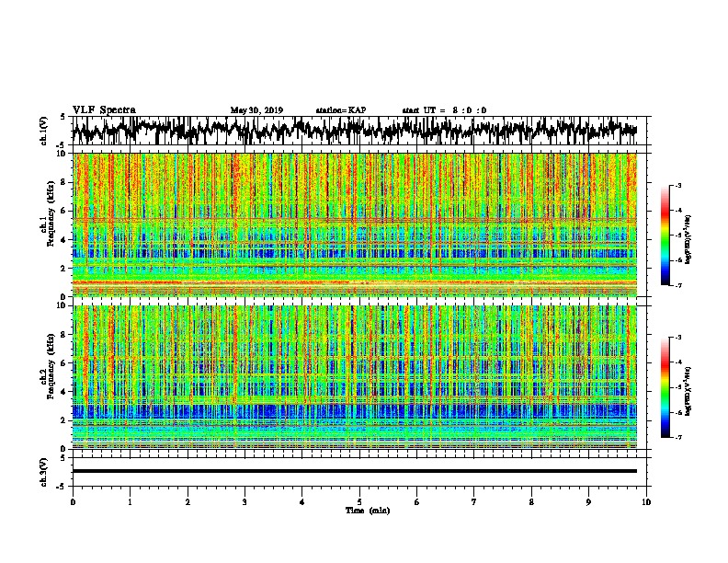Click the "station=KAP" header label

click(341, 110)
